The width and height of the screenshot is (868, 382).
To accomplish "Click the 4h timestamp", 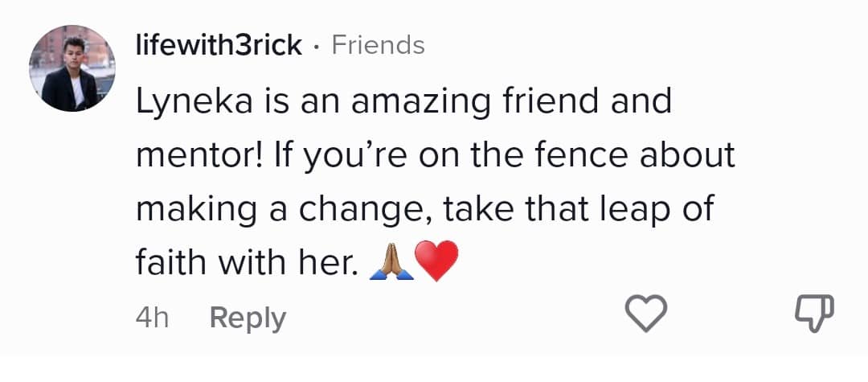I will click(x=152, y=318).
